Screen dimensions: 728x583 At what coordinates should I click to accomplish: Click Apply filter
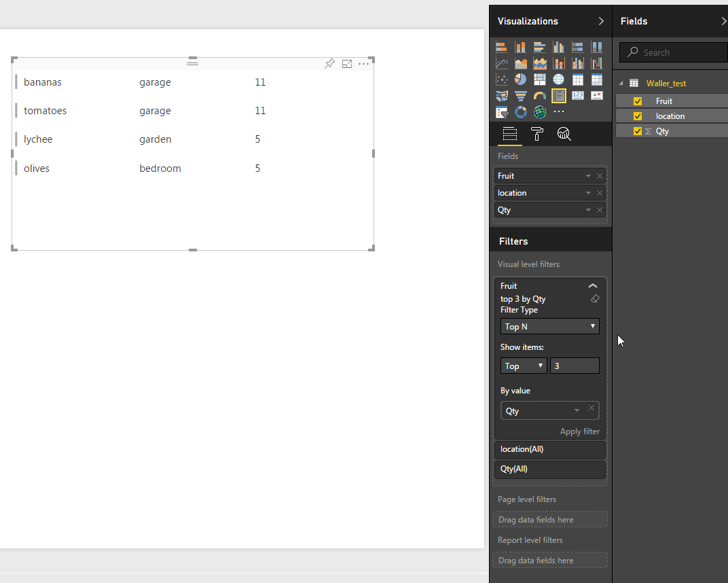pyautogui.click(x=579, y=431)
